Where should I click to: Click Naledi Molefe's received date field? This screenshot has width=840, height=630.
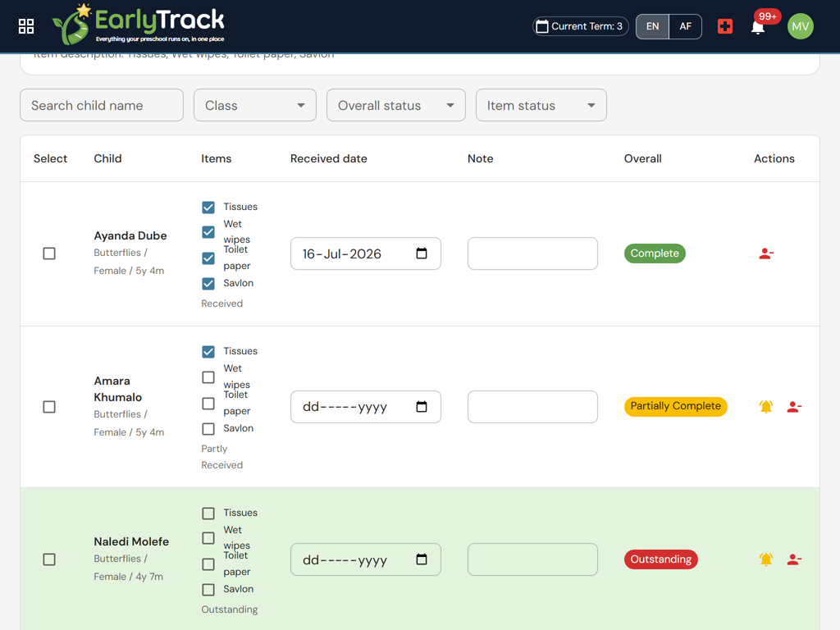(x=365, y=559)
